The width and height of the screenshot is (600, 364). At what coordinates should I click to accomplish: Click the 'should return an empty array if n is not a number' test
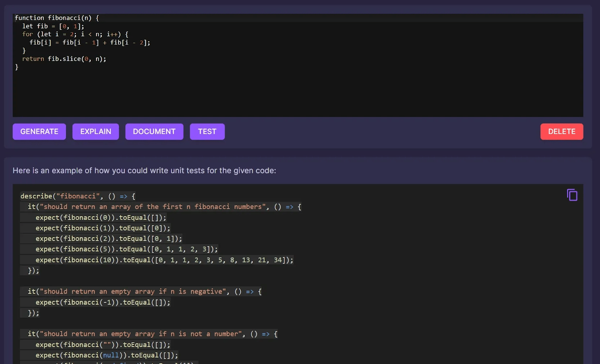pyautogui.click(x=151, y=334)
